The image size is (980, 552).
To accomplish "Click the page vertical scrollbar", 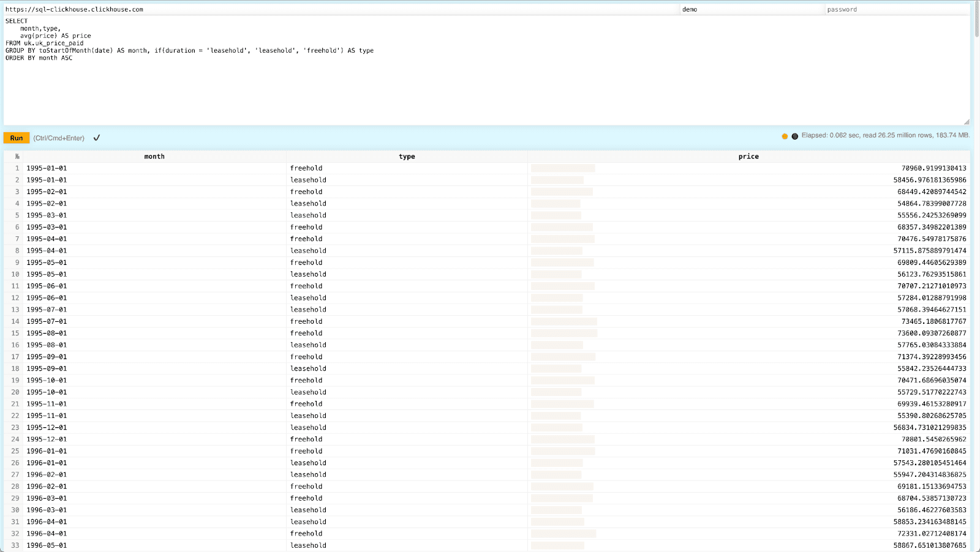I will 976,276.
